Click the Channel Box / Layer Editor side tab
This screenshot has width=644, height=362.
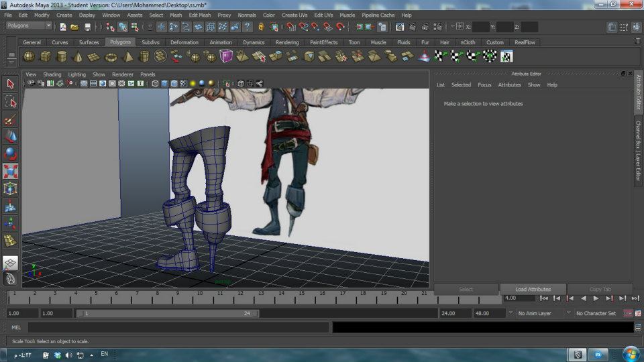coord(638,150)
